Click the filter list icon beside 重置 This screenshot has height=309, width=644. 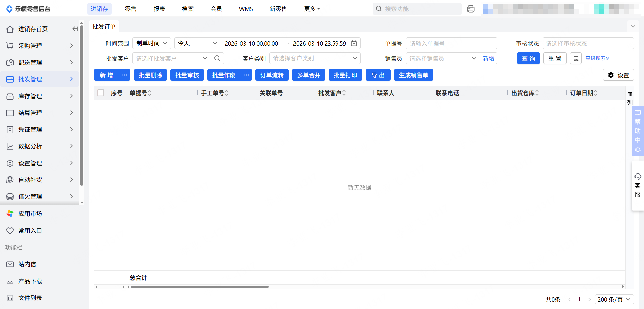point(576,58)
